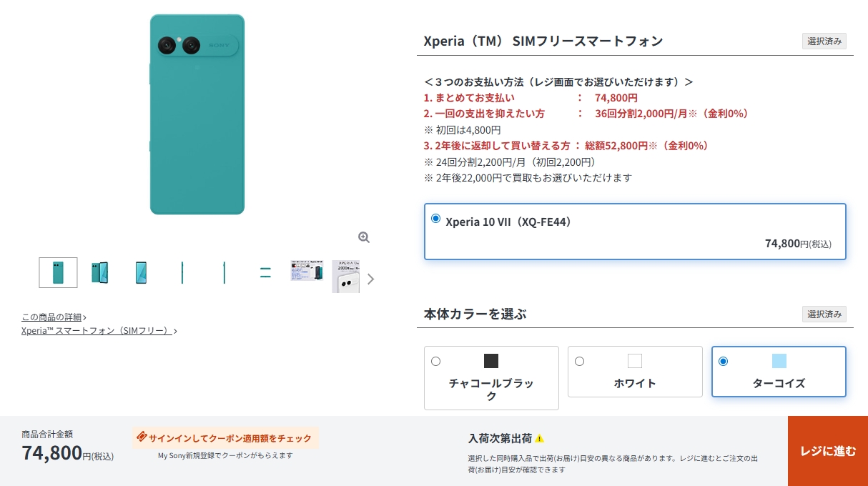Collapse the Xperia SIMフリースマートフォン section header

point(634,41)
